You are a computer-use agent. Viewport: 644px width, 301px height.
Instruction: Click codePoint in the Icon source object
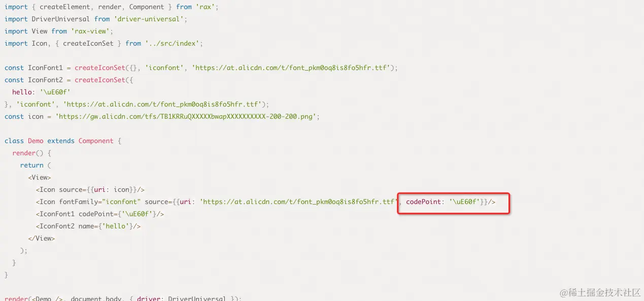(423, 202)
